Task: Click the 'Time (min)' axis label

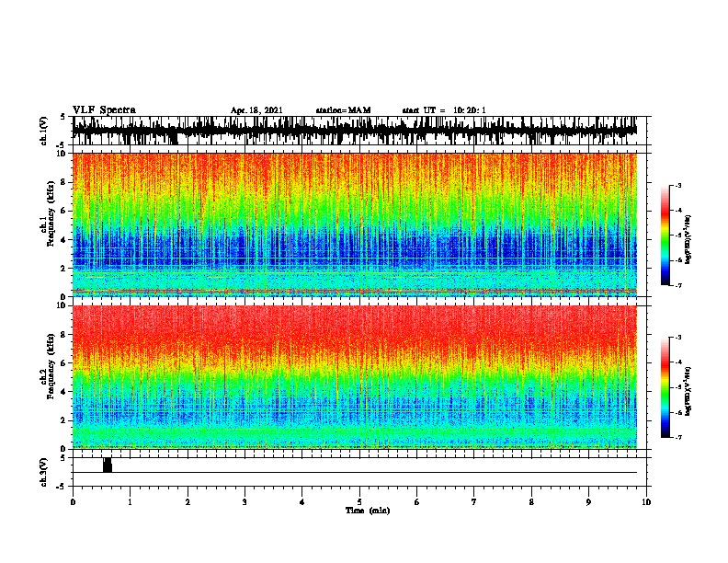Action: point(368,511)
